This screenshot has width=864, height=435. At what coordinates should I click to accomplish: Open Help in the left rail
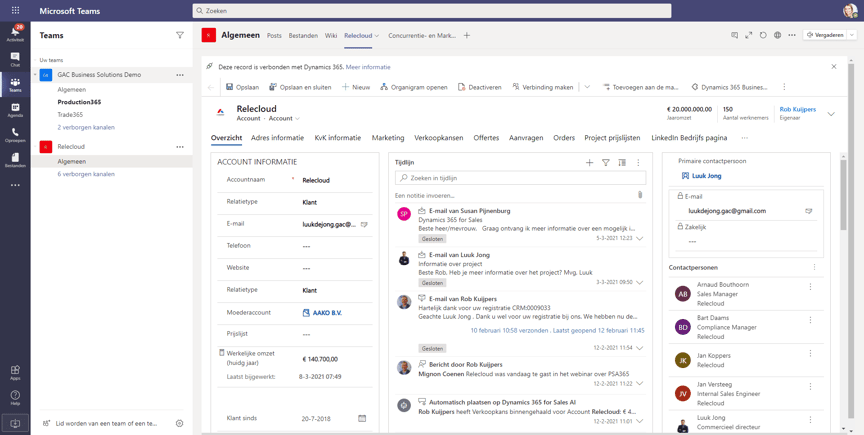pos(15,398)
